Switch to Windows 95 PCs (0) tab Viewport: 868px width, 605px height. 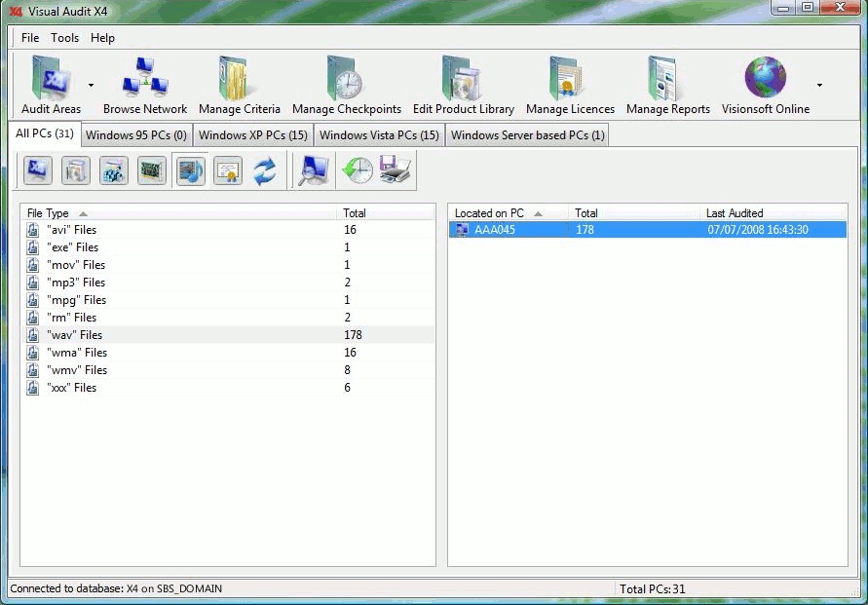pos(136,135)
